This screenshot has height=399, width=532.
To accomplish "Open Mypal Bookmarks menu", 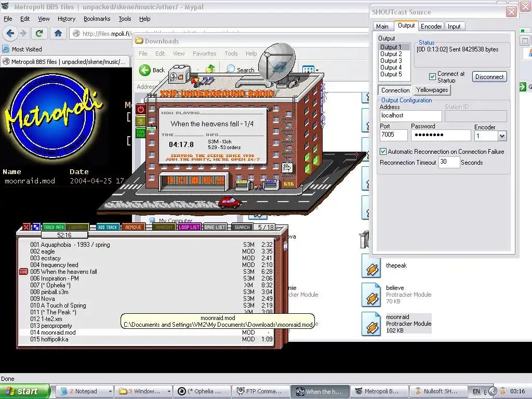I will [x=97, y=19].
